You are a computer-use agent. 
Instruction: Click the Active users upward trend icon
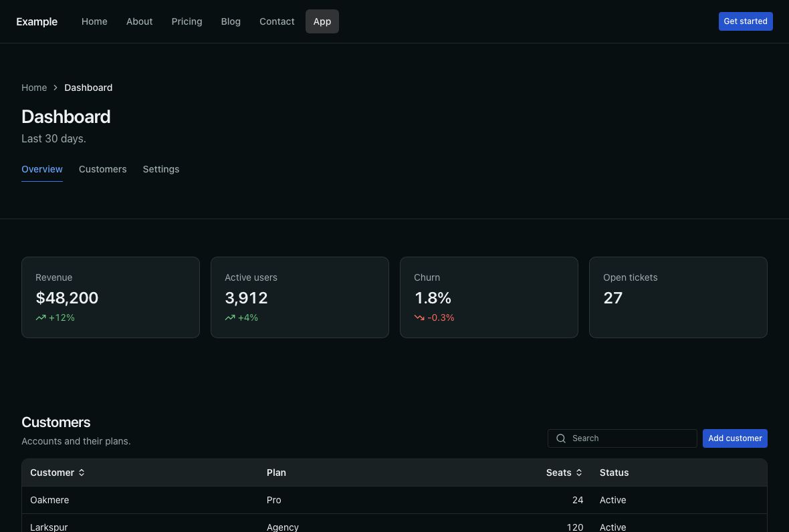[x=230, y=317]
